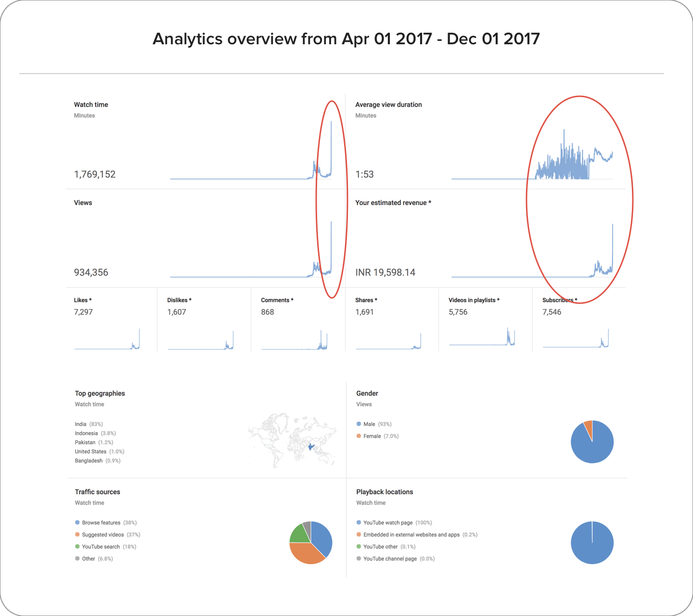
Task: Click the views total 934,356
Action: pos(91,272)
